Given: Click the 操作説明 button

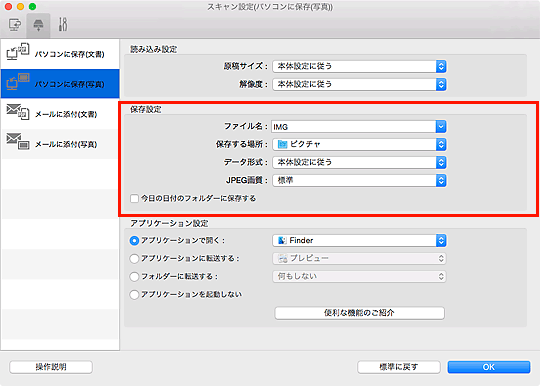Looking at the screenshot, I should point(51,367).
